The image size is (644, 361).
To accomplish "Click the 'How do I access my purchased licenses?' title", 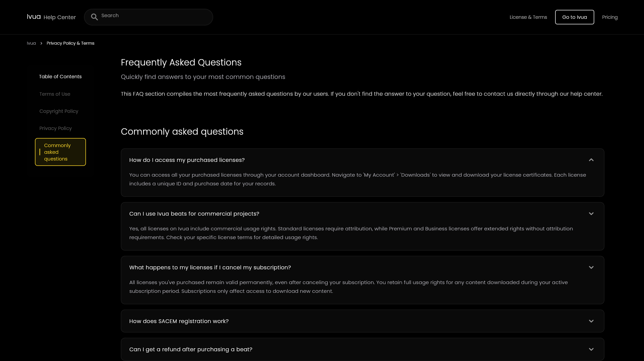I will tap(187, 160).
